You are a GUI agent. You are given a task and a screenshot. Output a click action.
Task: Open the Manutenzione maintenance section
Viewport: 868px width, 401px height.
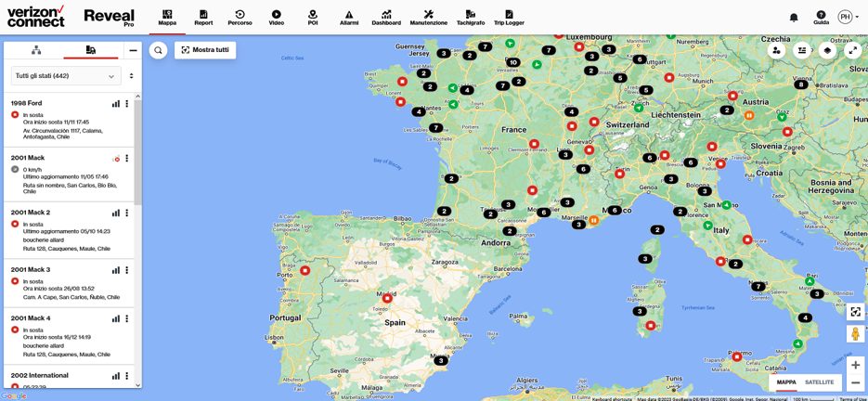429,18
